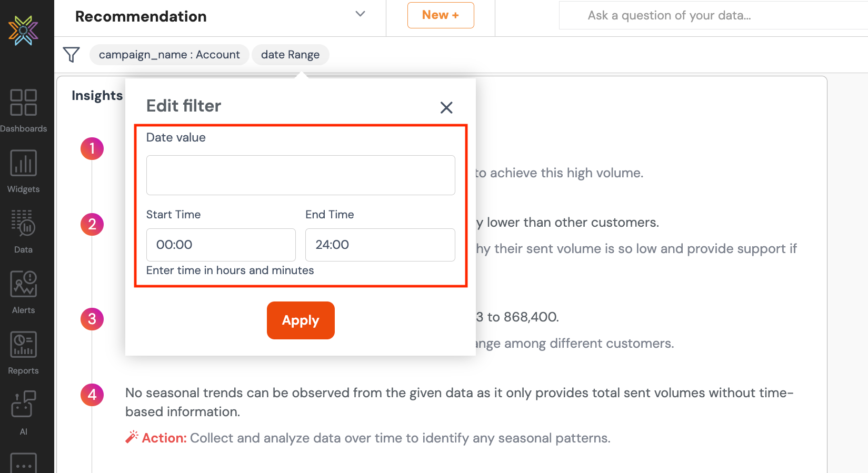
Task: Open the Dashboards sidebar icon
Action: [24, 102]
